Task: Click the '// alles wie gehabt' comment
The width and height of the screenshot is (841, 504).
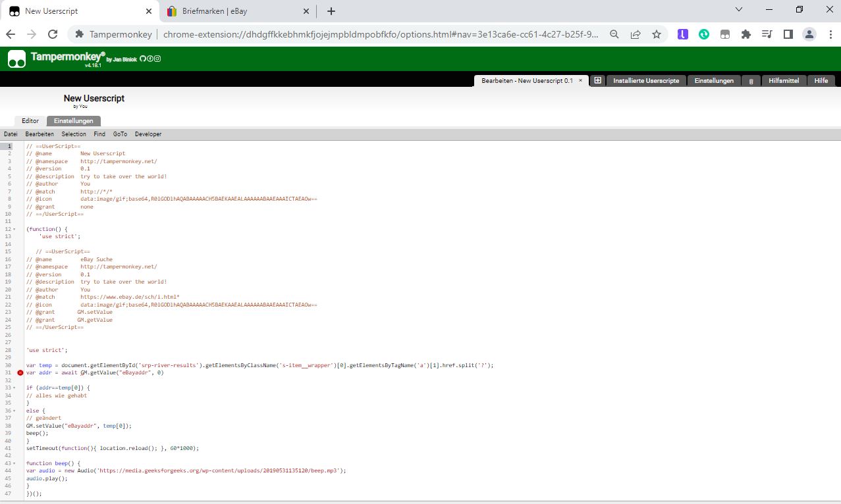Action: tap(57, 395)
